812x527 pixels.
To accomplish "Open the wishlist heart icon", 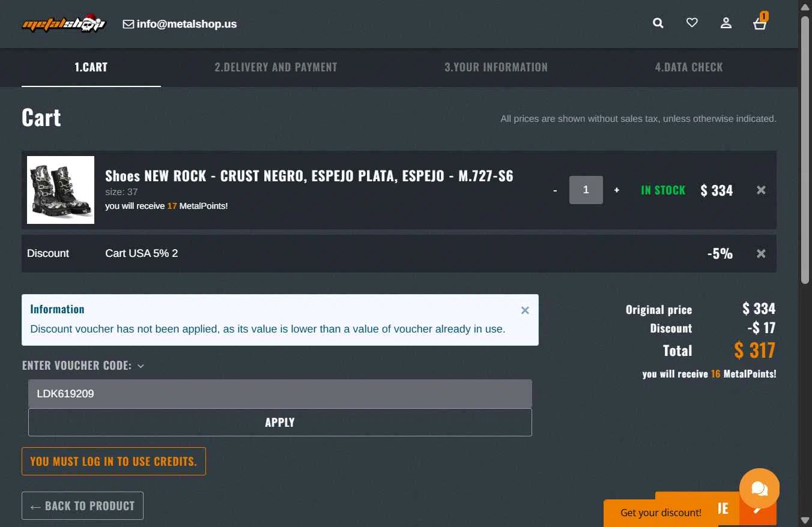I will click(x=692, y=23).
